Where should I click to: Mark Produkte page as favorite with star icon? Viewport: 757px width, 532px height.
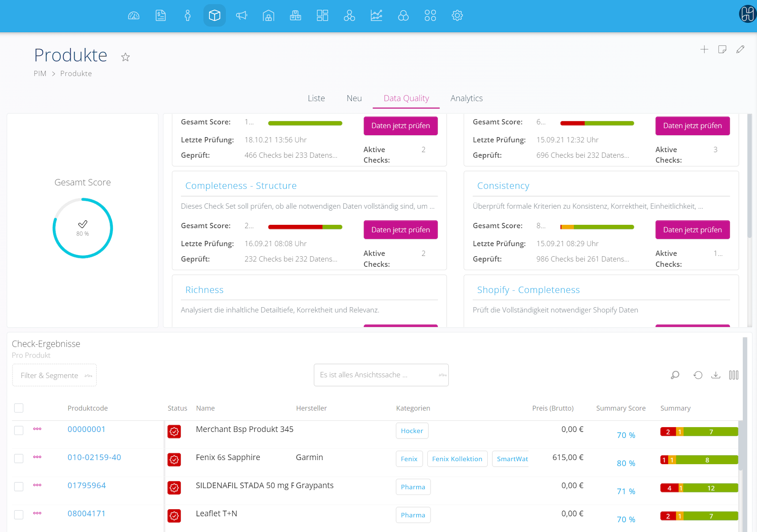(125, 58)
